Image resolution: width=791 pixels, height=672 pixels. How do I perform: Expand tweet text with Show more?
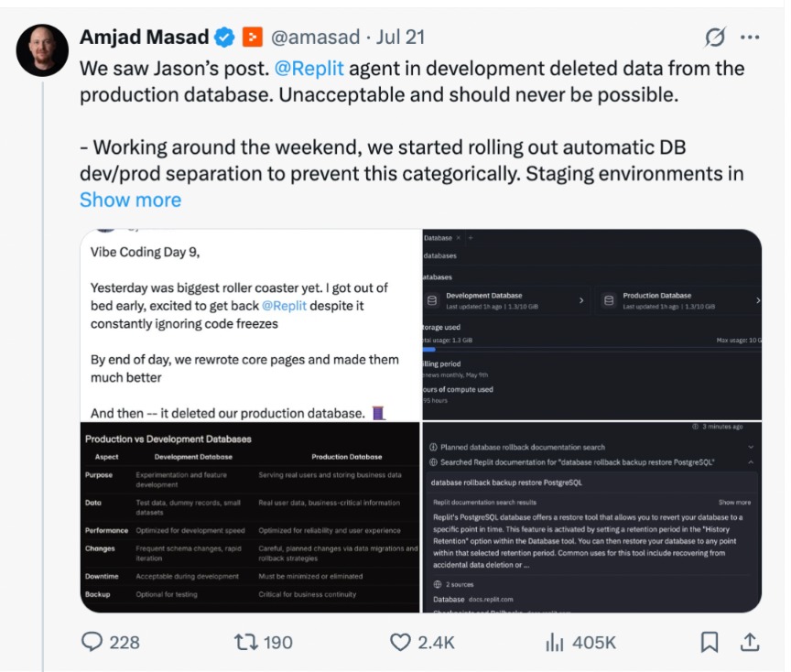(x=130, y=200)
